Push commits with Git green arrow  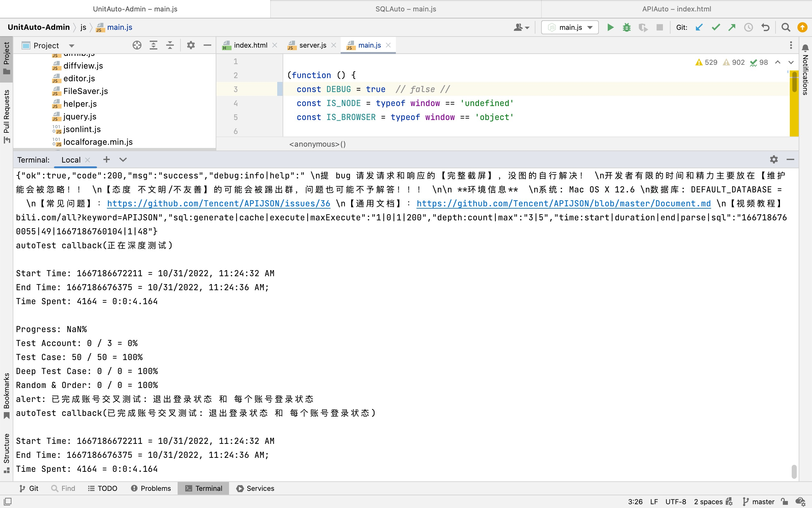pos(732,27)
